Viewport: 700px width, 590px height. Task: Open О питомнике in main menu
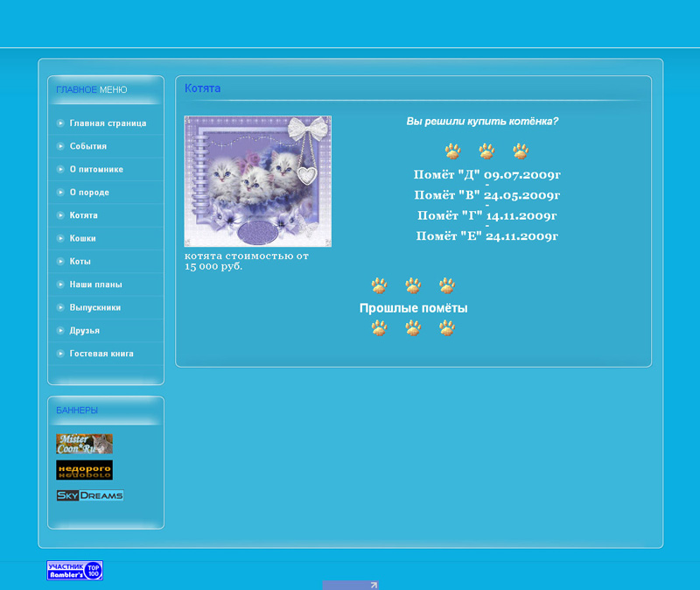point(96,169)
